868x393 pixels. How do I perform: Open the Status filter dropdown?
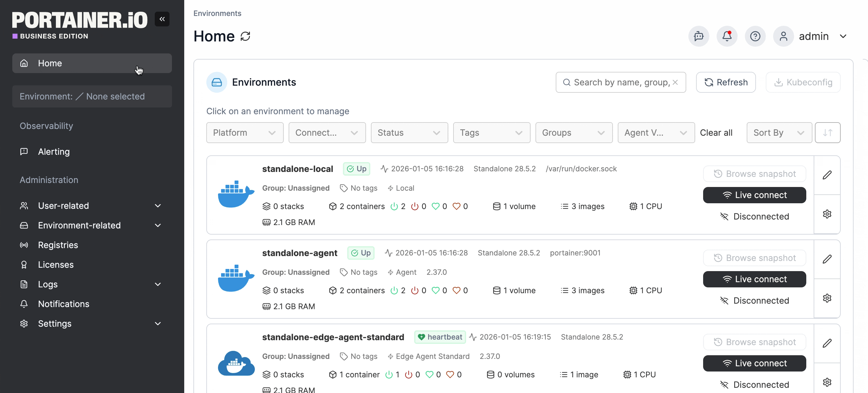point(409,132)
